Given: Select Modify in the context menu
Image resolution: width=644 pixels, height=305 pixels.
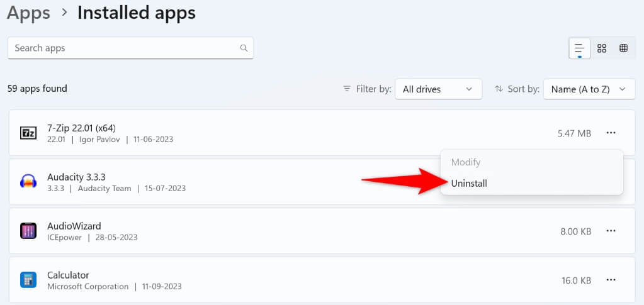Looking at the screenshot, I should click(x=466, y=162).
